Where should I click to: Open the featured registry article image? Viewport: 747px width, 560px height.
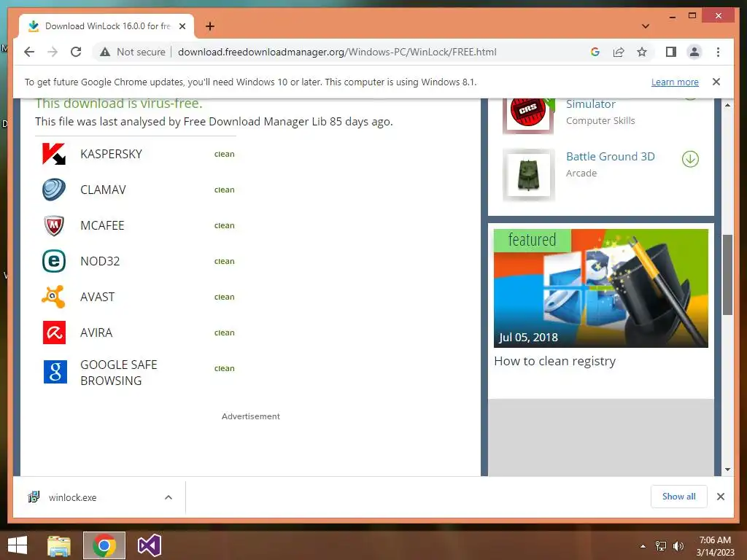coord(601,288)
